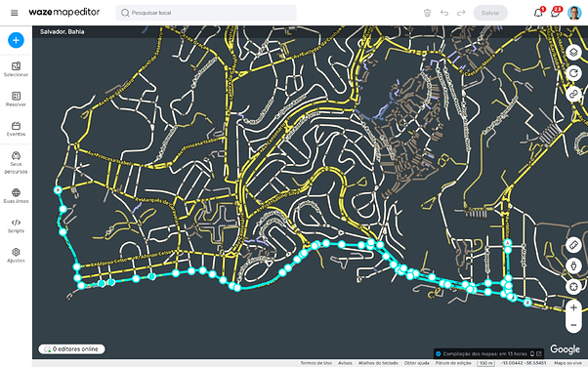This screenshot has height=367, width=588.
Task: Open the user profile avatar
Action: pos(574,13)
